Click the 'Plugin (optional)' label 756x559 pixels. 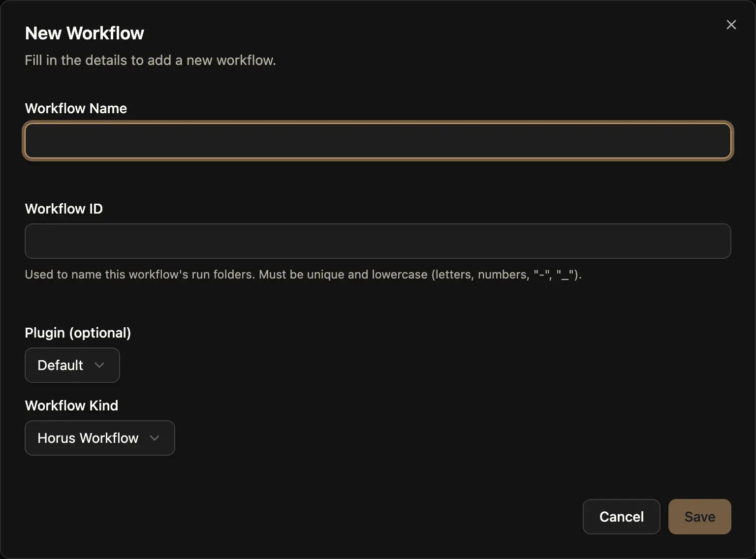pyautogui.click(x=78, y=333)
